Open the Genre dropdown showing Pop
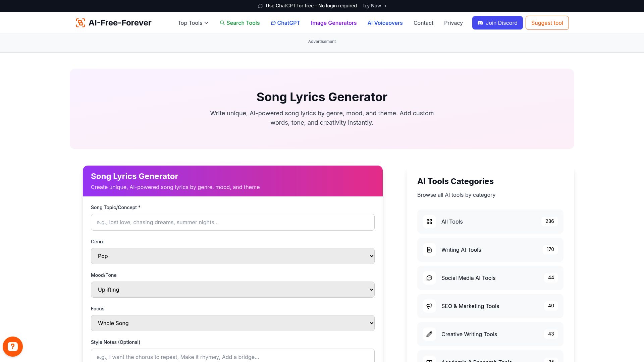Screen dimensions: 644x362 point(232,256)
